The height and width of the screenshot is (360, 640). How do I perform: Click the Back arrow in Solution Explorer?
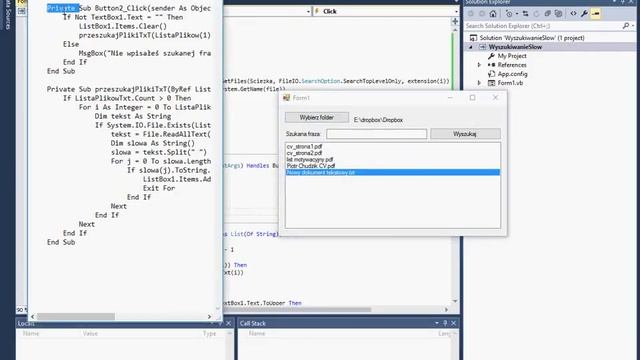tap(471, 13)
